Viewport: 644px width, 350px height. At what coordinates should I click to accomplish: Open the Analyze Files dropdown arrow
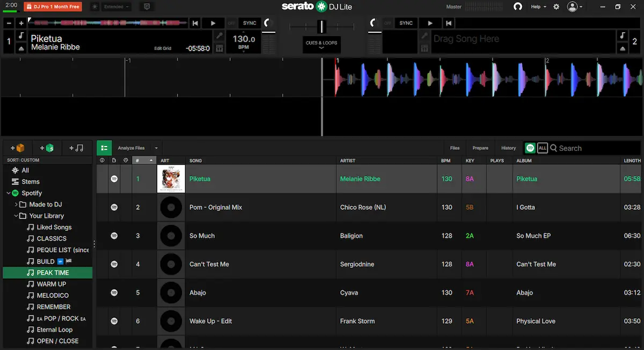click(156, 148)
